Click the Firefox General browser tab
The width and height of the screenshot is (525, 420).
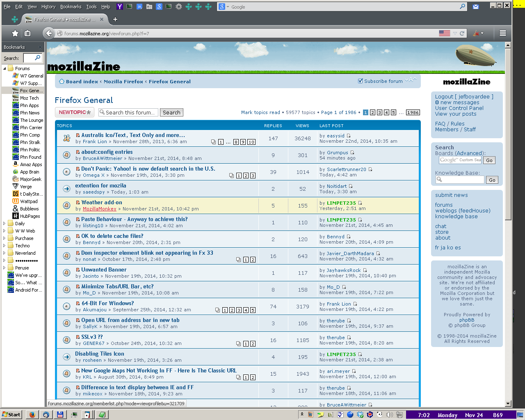(x=64, y=19)
